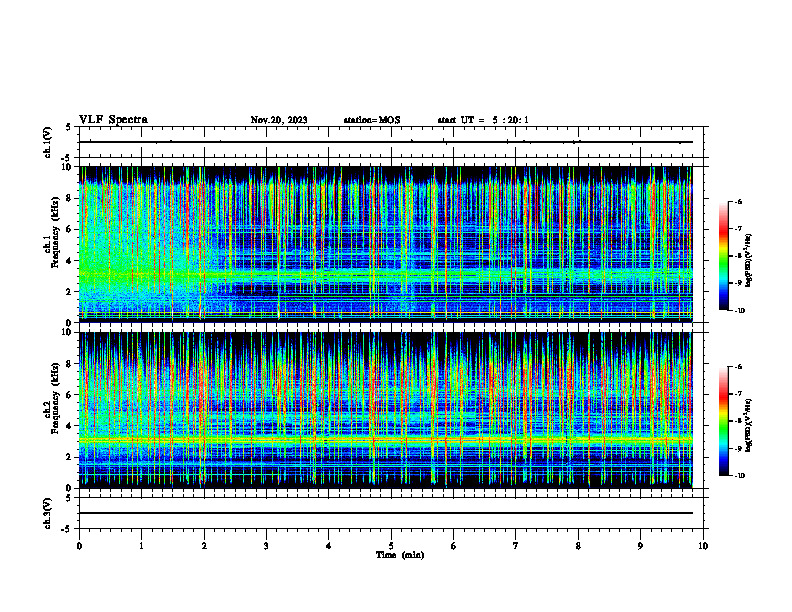Click time axis tick label "5"
Image resolution: width=792 pixels, height=612 pixels.
391,546
